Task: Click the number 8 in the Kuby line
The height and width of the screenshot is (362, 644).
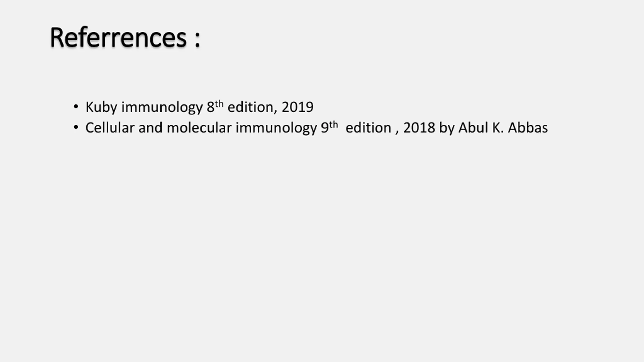Action: click(x=210, y=107)
